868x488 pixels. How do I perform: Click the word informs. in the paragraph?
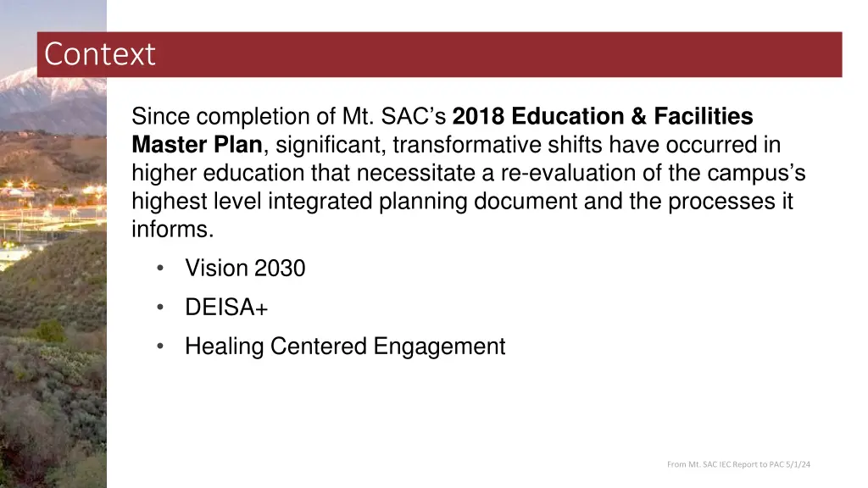173,229
